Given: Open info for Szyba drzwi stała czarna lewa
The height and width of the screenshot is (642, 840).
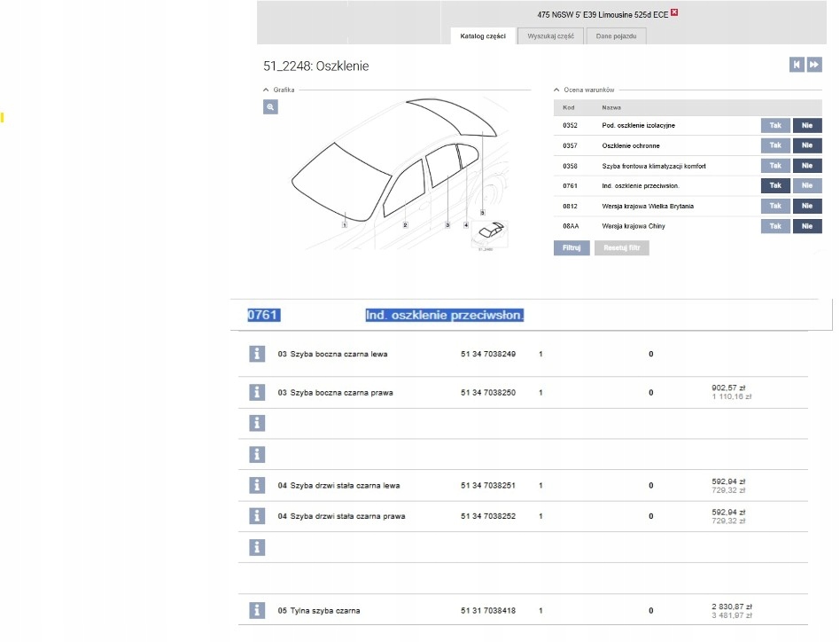Looking at the screenshot, I should tap(257, 486).
